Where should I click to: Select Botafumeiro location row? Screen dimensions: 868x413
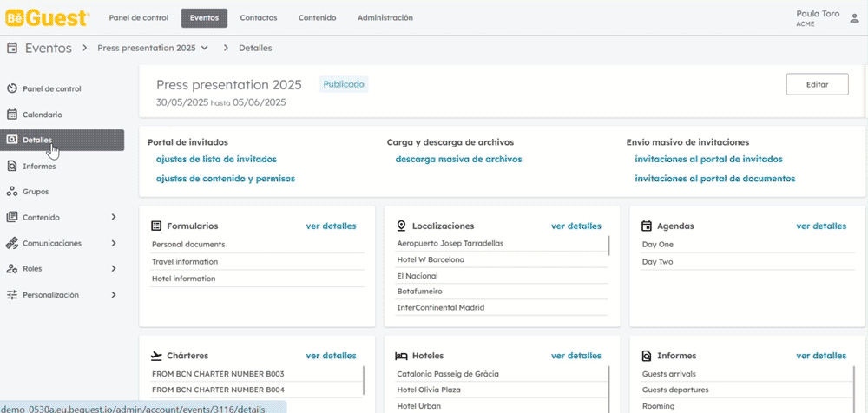pos(501,292)
